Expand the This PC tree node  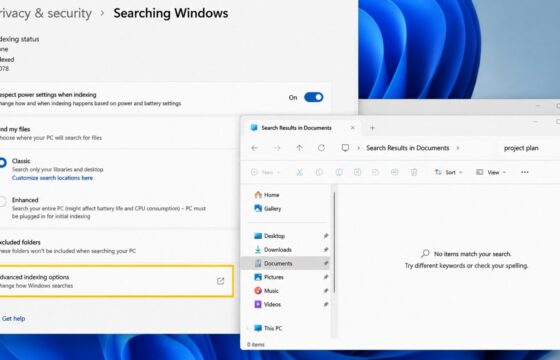click(x=248, y=328)
